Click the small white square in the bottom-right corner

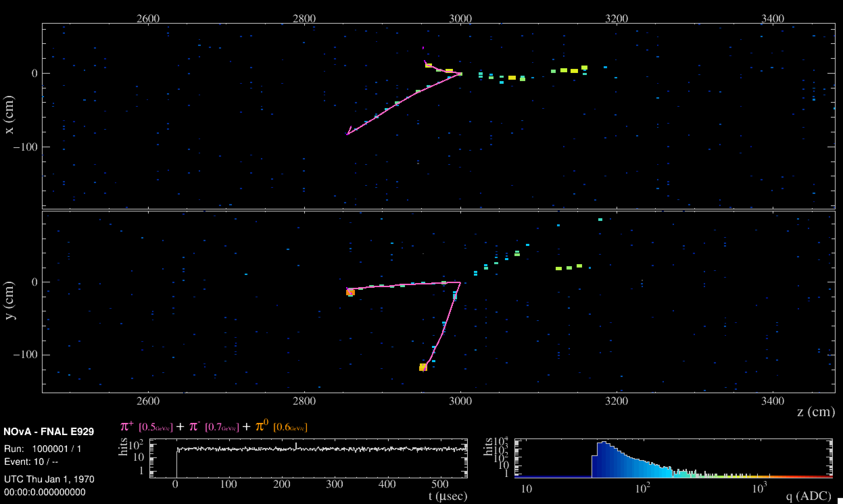(x=840, y=501)
